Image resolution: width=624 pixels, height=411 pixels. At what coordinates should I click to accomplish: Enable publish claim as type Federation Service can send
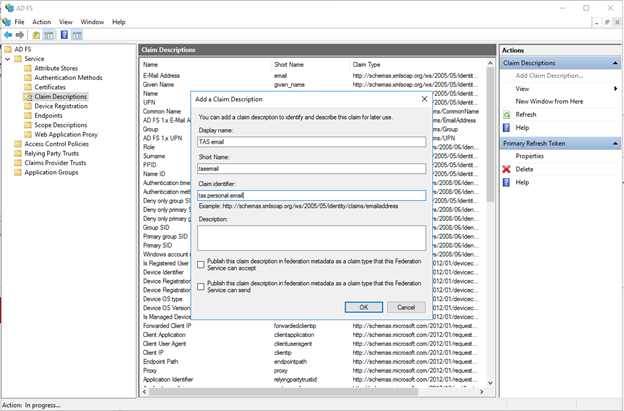(x=201, y=286)
